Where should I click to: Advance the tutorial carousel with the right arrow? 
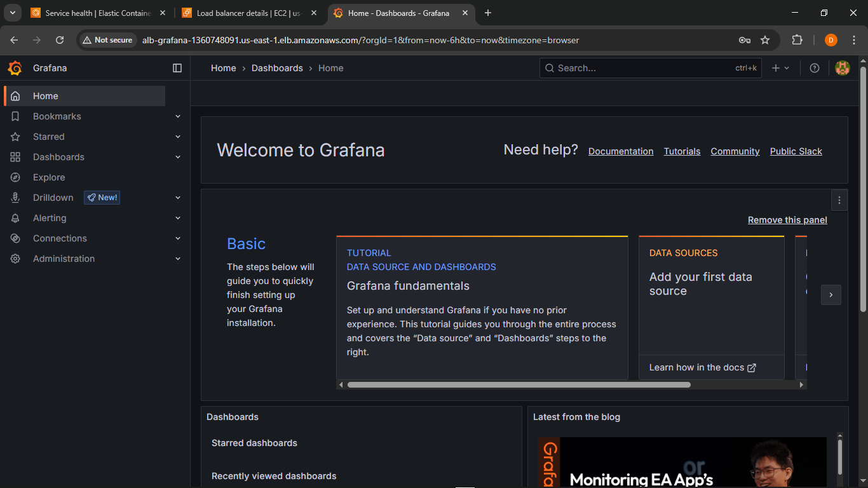tap(831, 295)
